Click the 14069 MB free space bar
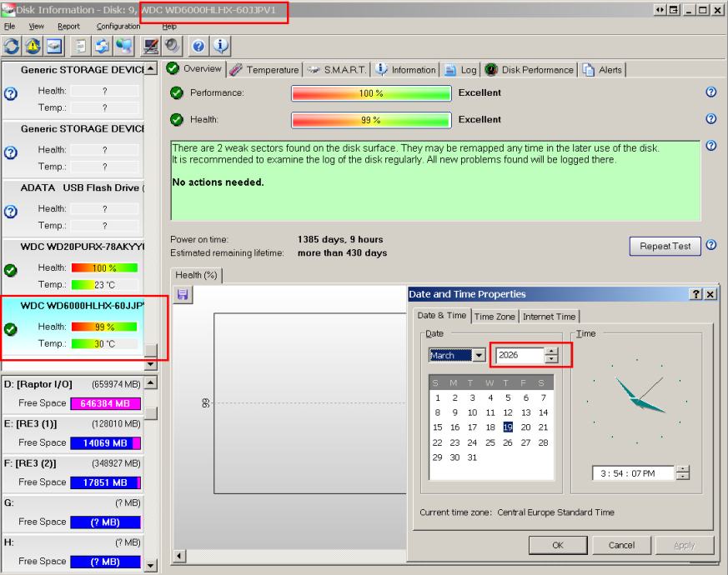The height and width of the screenshot is (575, 728). click(x=105, y=443)
